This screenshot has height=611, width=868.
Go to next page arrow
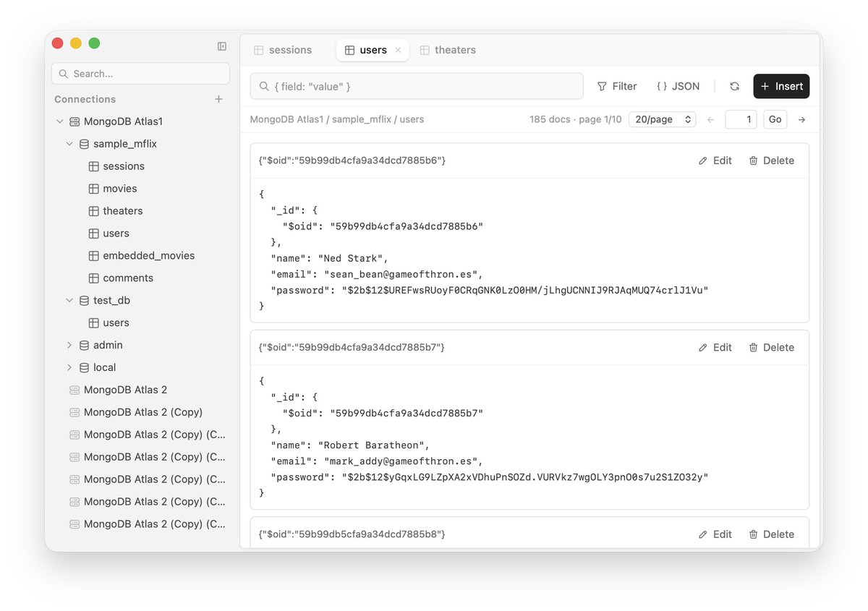point(801,119)
